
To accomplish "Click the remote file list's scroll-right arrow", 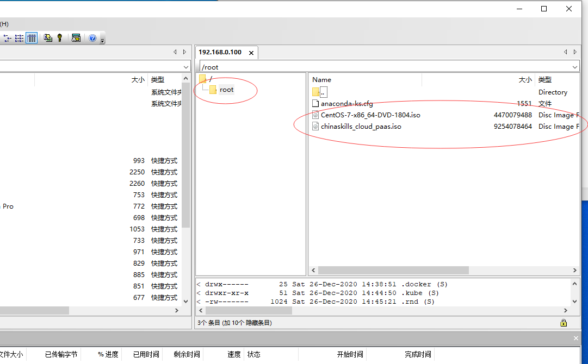I will 575,271.
